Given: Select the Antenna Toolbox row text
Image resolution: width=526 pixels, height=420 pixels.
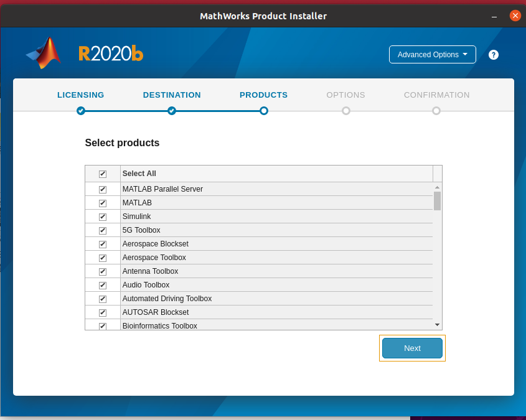Looking at the screenshot, I should click(x=150, y=271).
